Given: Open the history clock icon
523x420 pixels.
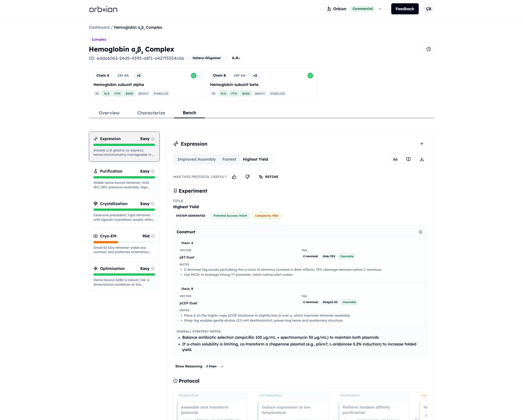Looking at the screenshot, I should click(428, 49).
